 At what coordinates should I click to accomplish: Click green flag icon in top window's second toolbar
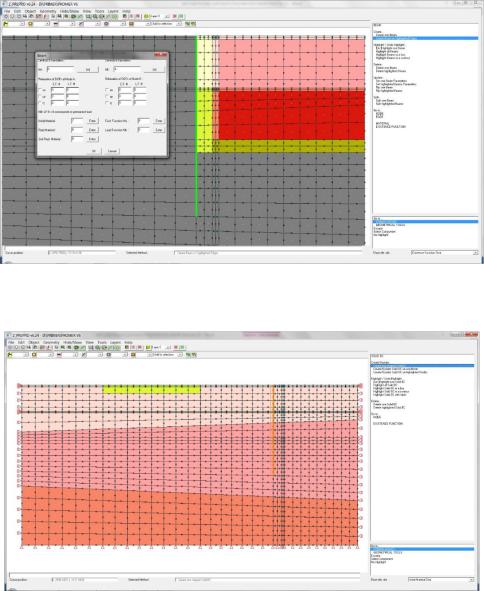click(6, 24)
